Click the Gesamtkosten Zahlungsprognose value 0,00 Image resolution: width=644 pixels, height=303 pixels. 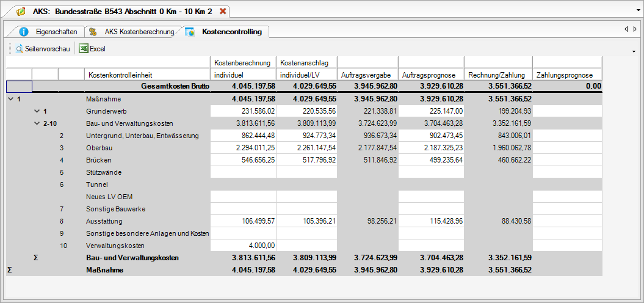(595, 86)
